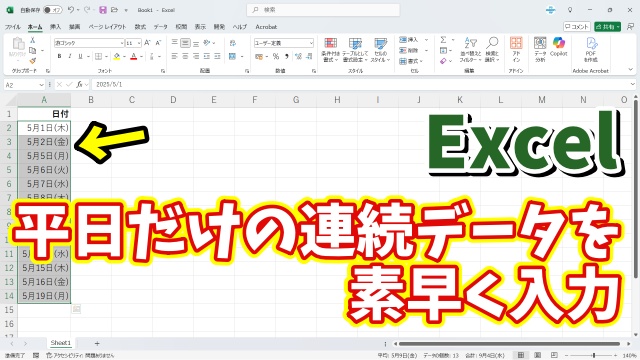Open the File tab
The image size is (640, 360).
(x=13, y=27)
